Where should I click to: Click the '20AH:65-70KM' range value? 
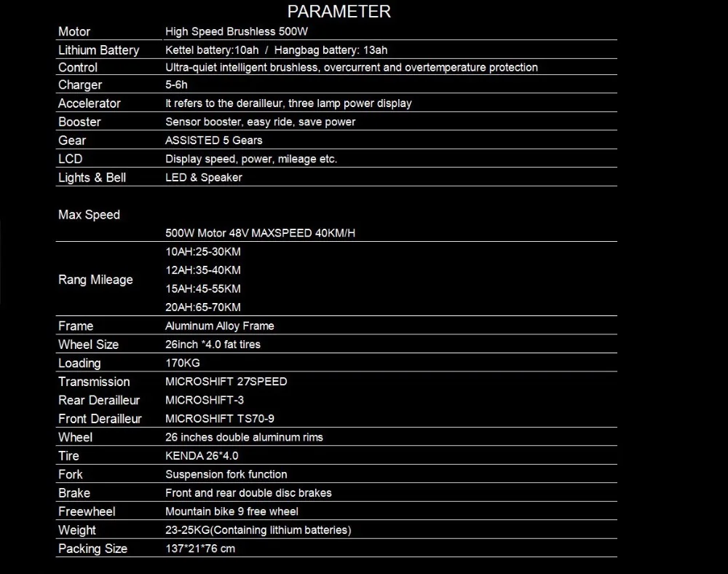click(x=203, y=307)
